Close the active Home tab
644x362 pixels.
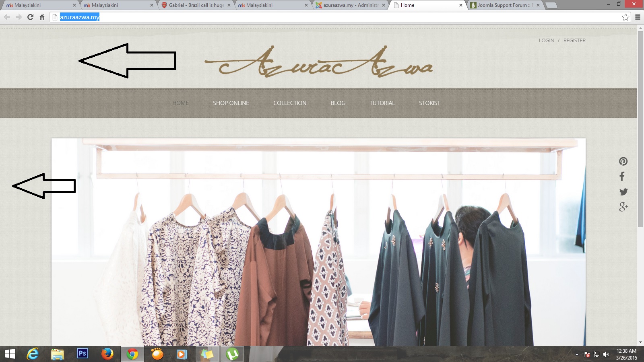tap(461, 5)
